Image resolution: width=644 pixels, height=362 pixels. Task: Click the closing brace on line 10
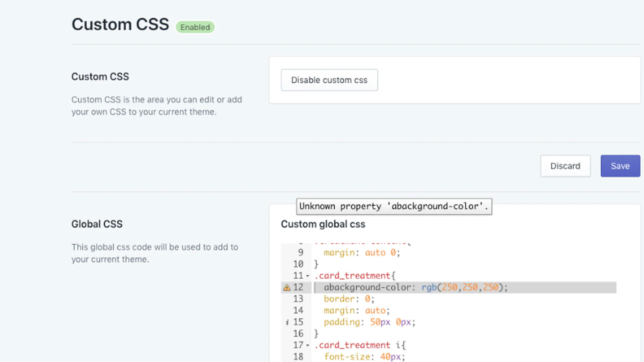316,264
